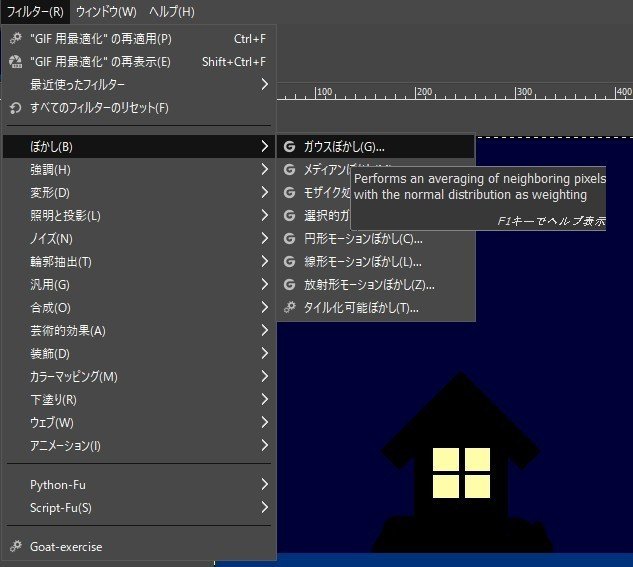Viewport: 633px width, 567px height.
Task: Select 線形モーションぼかし(L)... filter
Action: click(x=375, y=262)
